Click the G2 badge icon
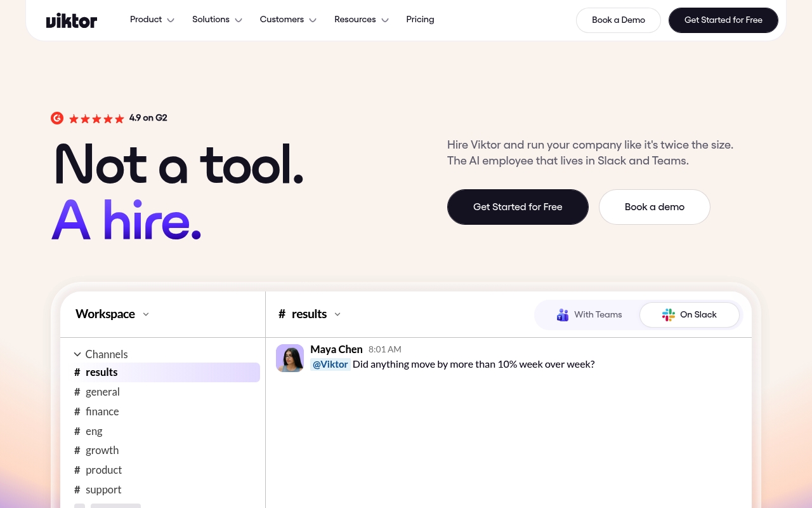This screenshot has height=508, width=812. coord(57,118)
